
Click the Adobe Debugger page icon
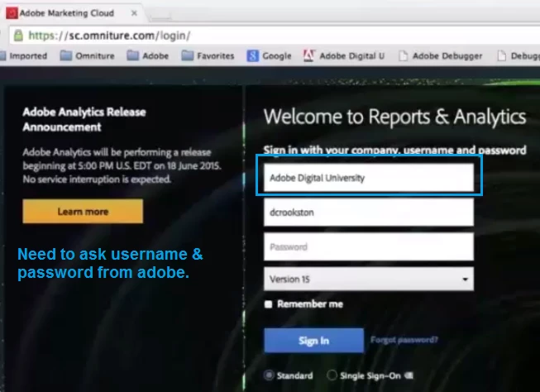coord(404,55)
